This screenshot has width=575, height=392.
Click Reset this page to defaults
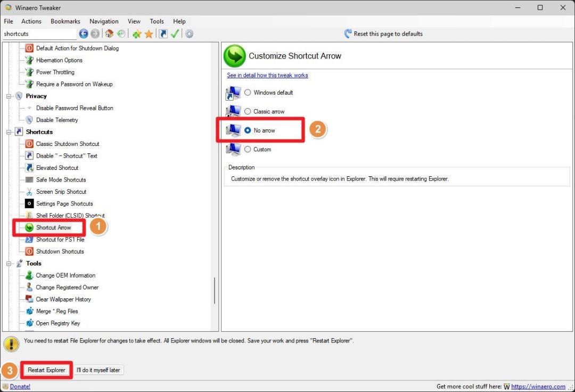(388, 34)
